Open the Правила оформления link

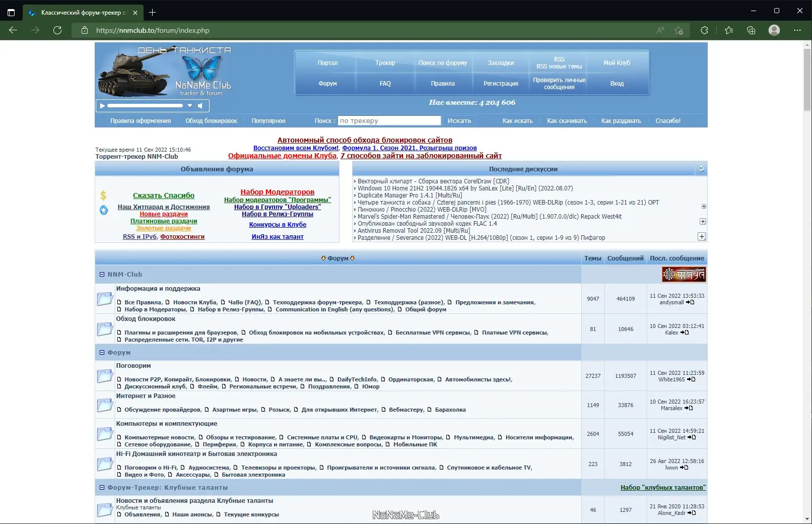[141, 121]
